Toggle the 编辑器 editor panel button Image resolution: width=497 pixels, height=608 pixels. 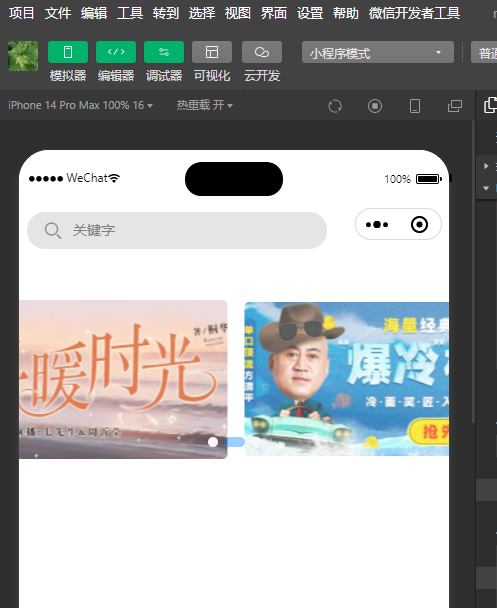click(116, 52)
